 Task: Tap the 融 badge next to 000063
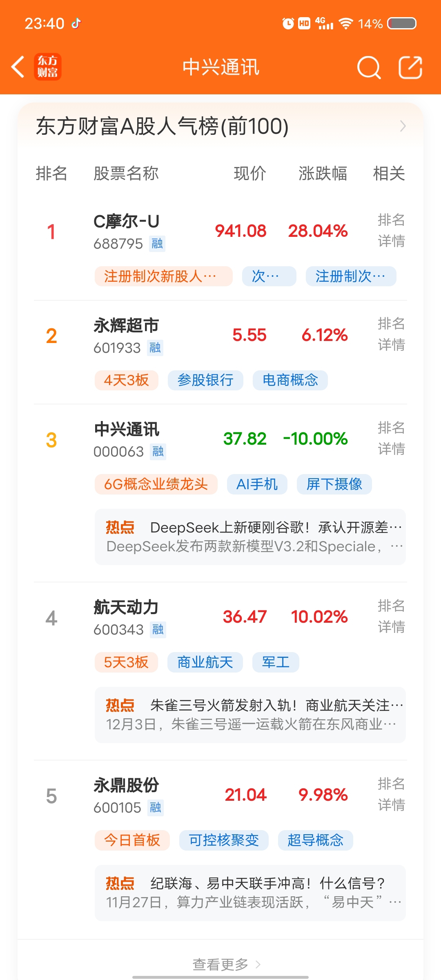pos(158,452)
